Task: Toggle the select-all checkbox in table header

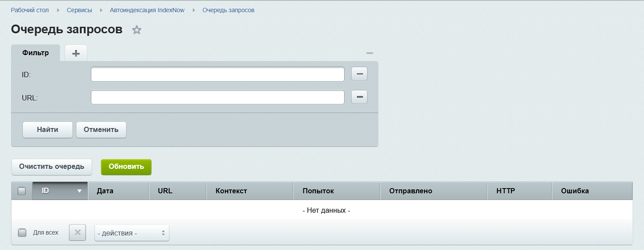Action: (22, 191)
